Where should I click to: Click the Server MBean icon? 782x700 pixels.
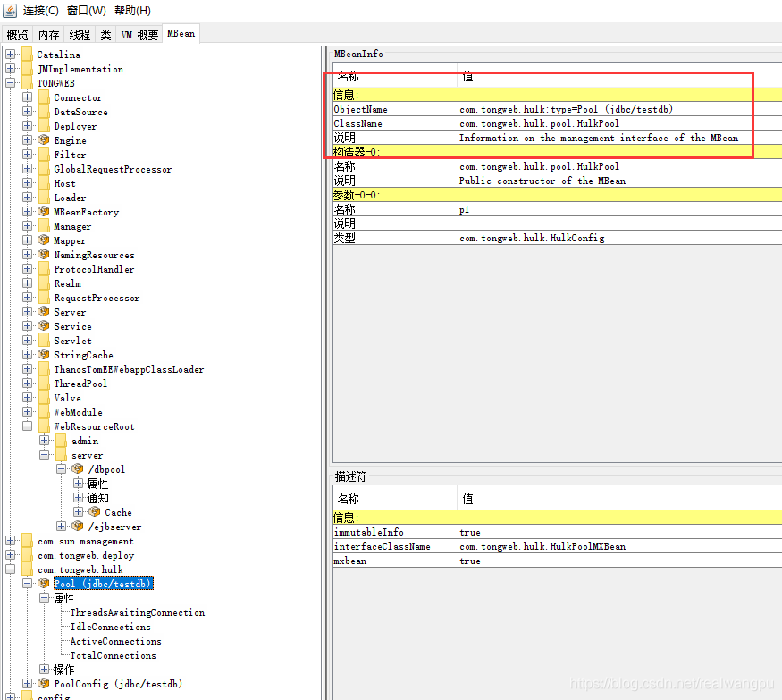click(x=44, y=312)
